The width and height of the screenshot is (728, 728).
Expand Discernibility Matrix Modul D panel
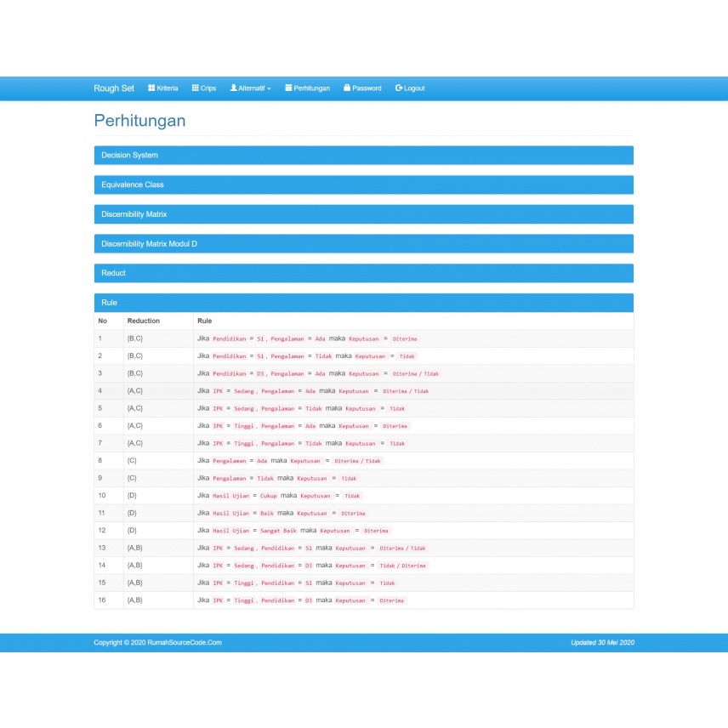pos(363,244)
